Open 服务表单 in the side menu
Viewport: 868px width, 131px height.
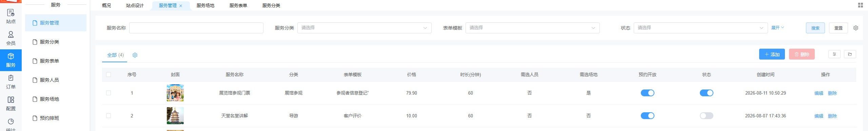(56, 61)
